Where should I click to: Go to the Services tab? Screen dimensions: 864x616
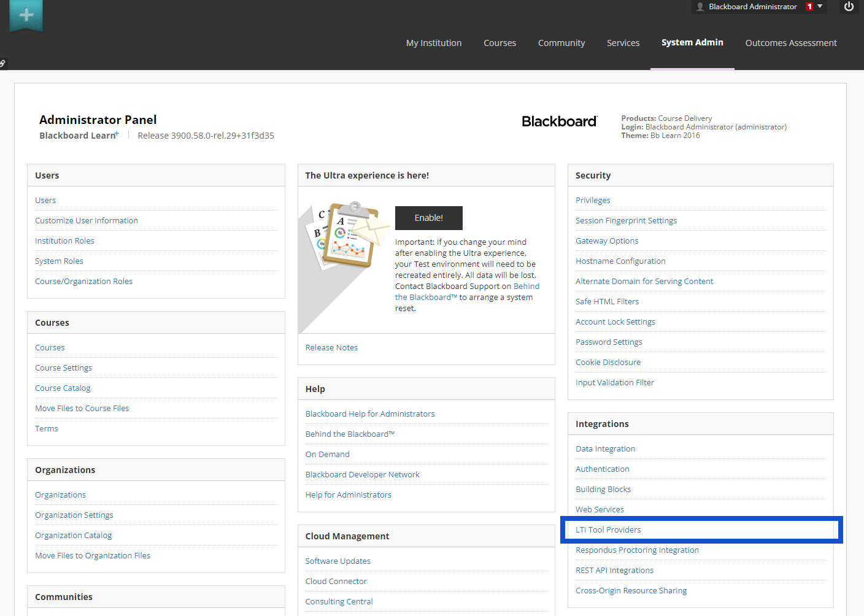click(623, 43)
